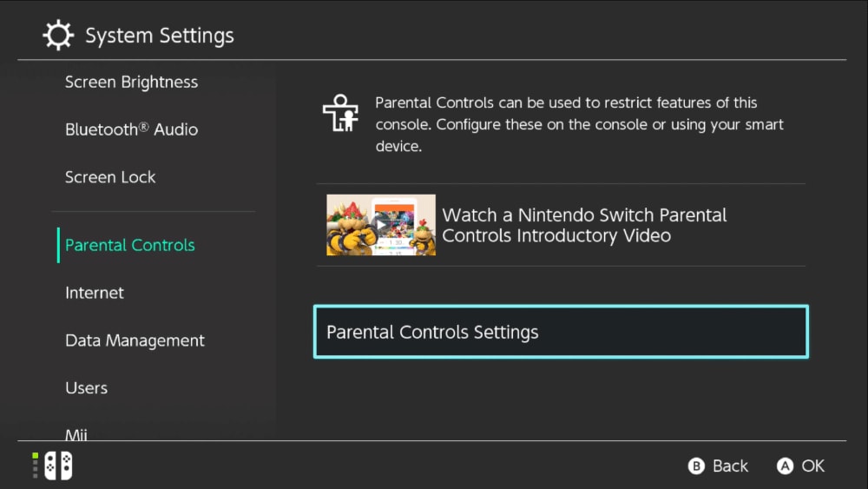Open the Internet settings section
Image resolution: width=868 pixels, height=489 pixels.
tap(95, 293)
